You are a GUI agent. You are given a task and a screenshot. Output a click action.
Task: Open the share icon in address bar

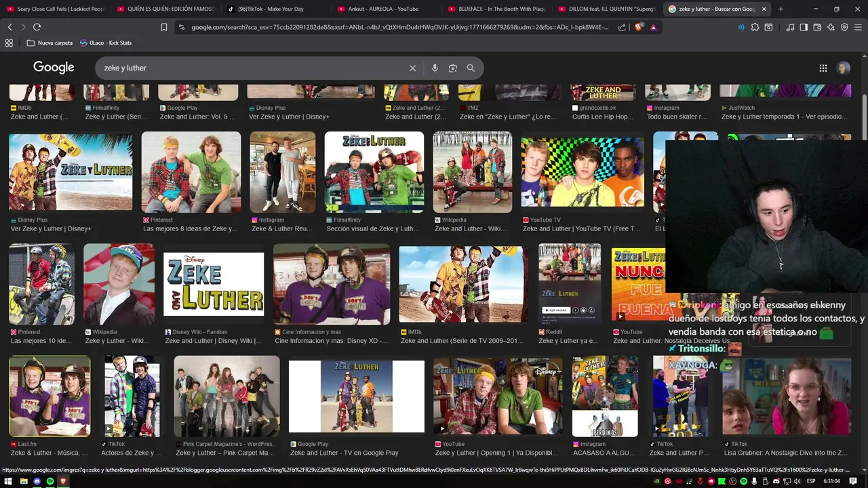[622, 27]
